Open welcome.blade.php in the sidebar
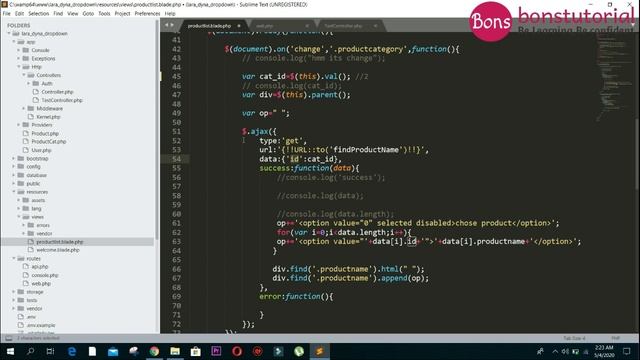This screenshot has width=640, height=360. (58, 250)
